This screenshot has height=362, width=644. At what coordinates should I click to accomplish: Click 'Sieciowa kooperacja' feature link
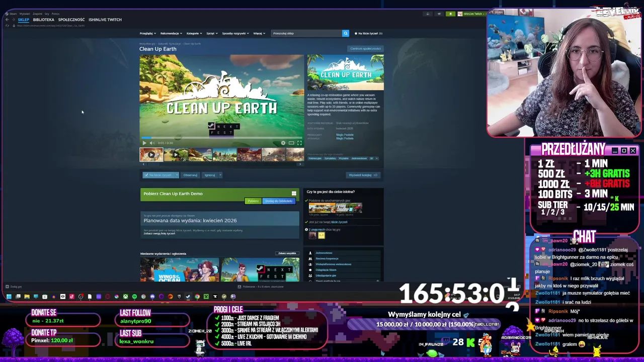pyautogui.click(x=327, y=258)
